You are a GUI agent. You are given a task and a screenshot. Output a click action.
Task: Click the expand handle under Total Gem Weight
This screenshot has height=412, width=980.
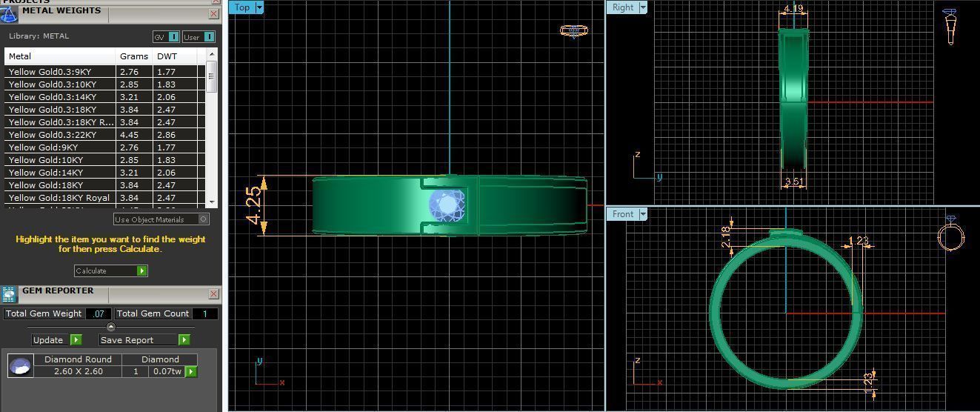(111, 327)
